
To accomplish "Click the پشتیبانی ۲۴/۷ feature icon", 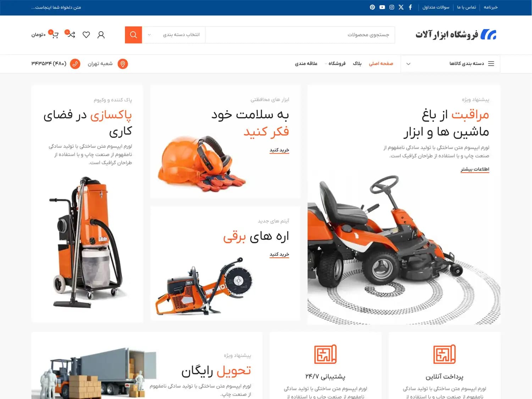I will pos(325,354).
